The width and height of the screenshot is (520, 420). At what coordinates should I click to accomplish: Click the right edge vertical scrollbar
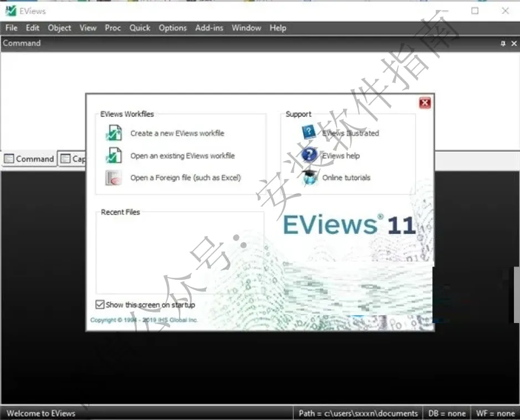coord(517,294)
